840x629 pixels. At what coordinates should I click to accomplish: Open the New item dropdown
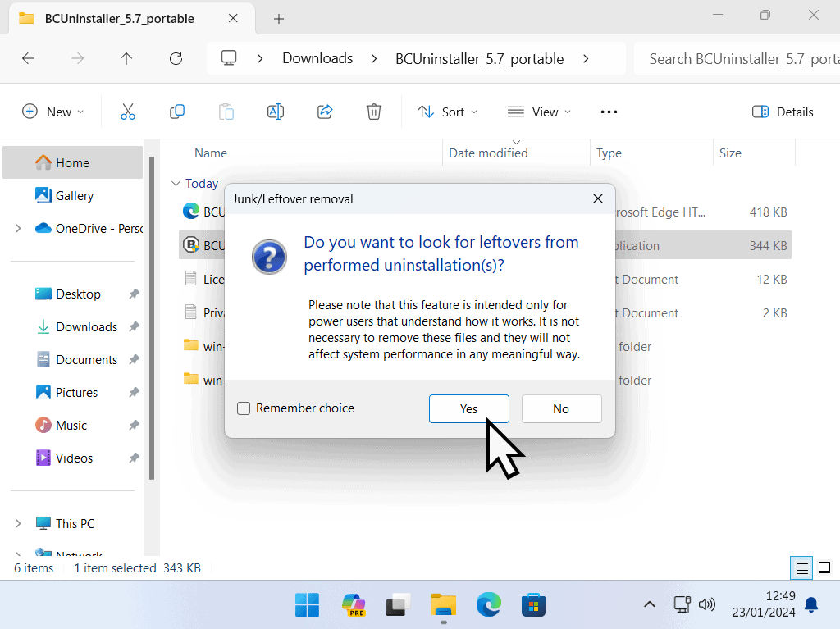52,112
